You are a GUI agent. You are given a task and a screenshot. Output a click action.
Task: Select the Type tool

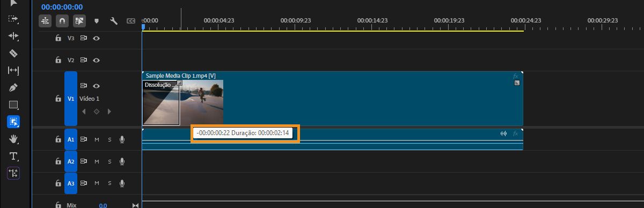(x=13, y=156)
